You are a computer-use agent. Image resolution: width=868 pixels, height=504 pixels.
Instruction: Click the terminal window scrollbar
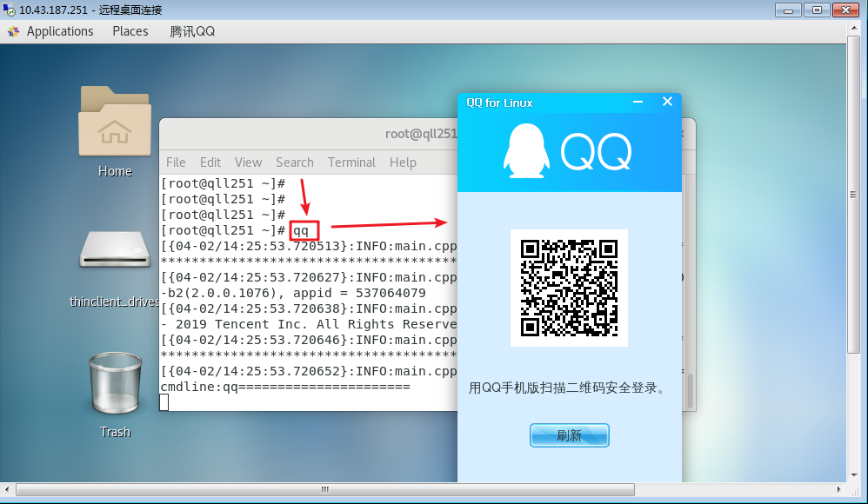point(690,391)
